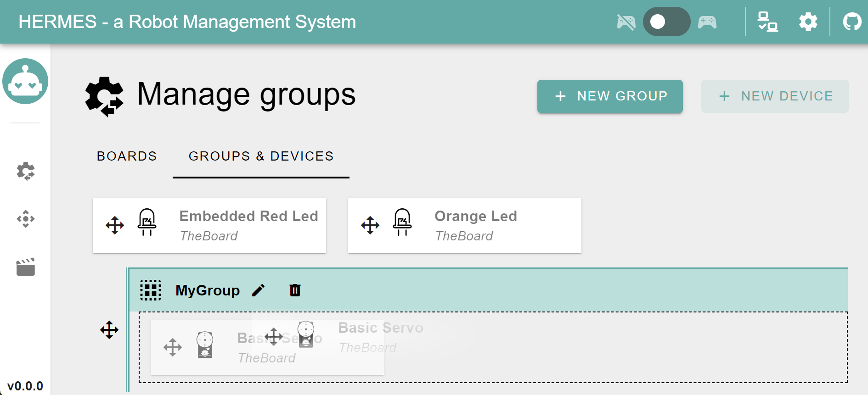Grab the MyGroup move handle left of the group

pyautogui.click(x=109, y=330)
